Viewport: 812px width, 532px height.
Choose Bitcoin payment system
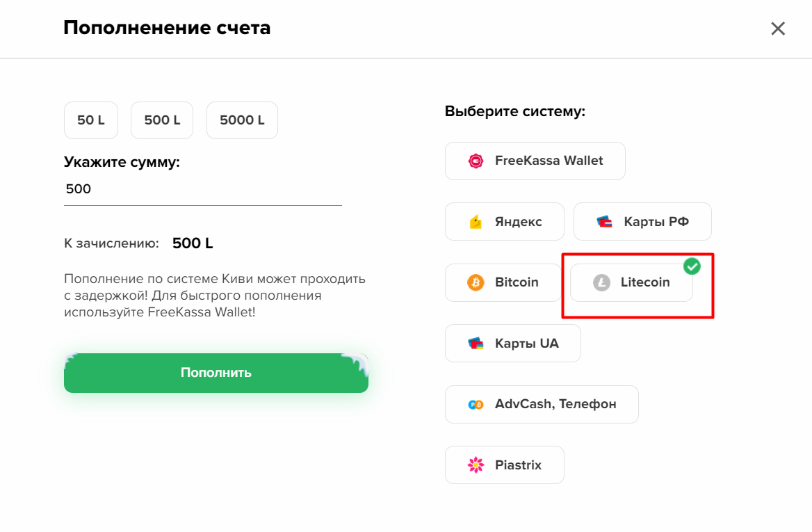503,282
